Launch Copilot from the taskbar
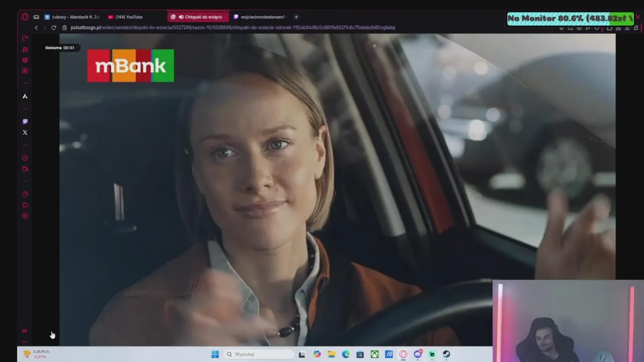The width and height of the screenshot is (644, 362). click(x=317, y=354)
